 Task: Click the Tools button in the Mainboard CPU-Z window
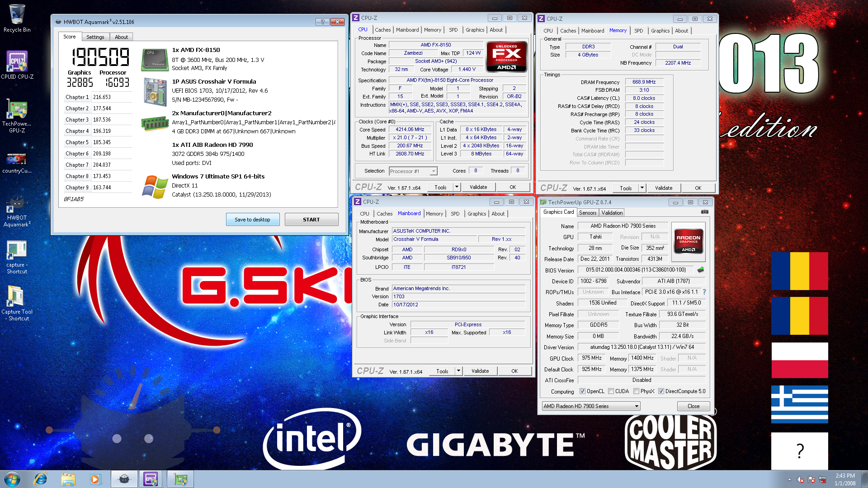(x=442, y=371)
